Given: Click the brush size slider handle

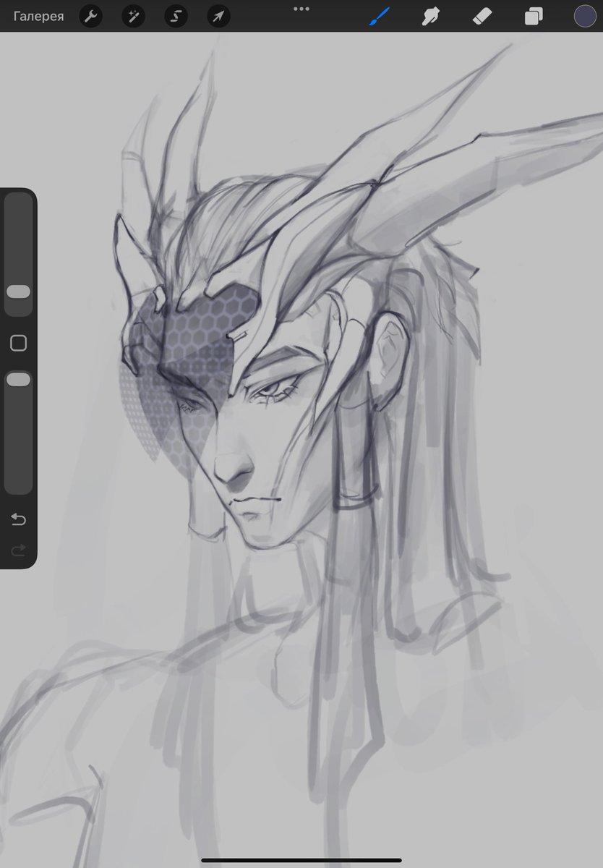Looking at the screenshot, I should [18, 292].
